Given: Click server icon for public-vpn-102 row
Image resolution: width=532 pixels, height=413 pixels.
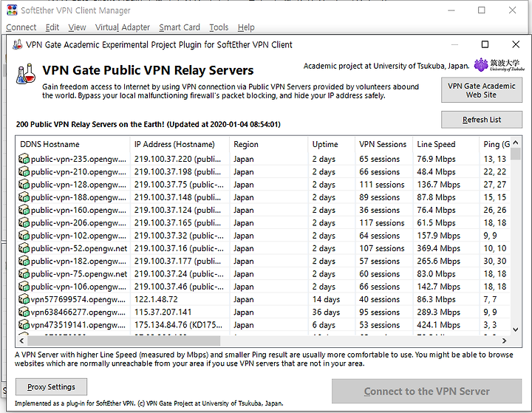Looking at the screenshot, I should 24,236.
